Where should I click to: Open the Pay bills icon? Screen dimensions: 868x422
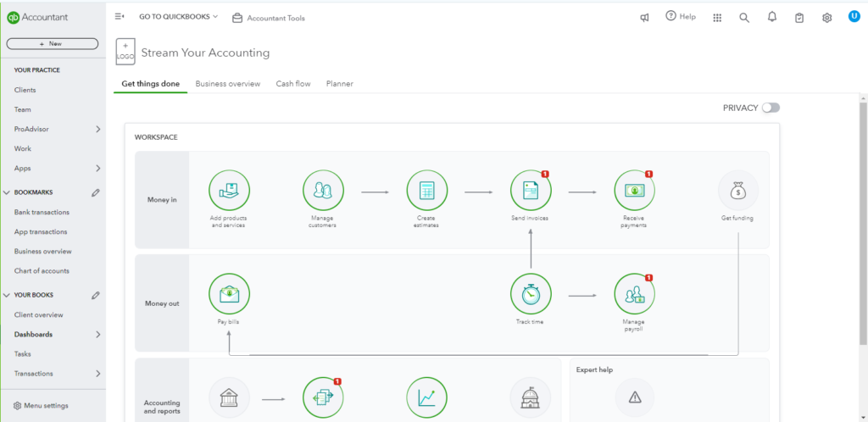[229, 294]
